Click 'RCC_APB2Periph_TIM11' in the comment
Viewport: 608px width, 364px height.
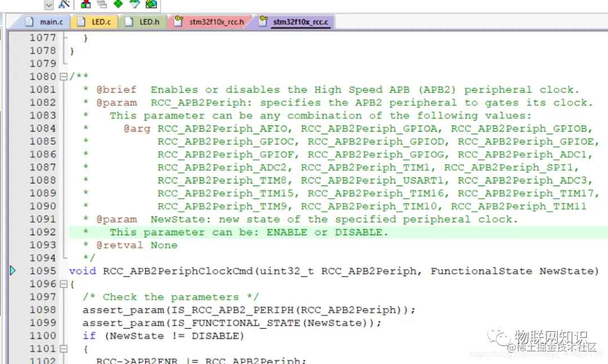pyautogui.click(x=519, y=206)
